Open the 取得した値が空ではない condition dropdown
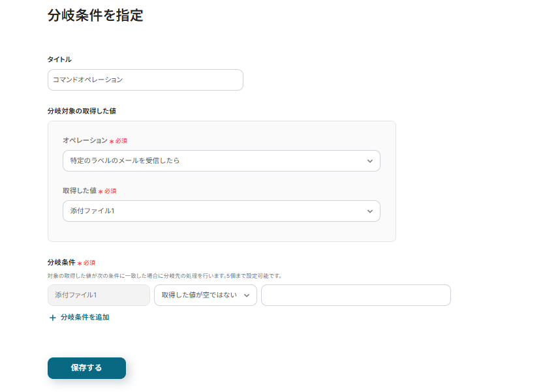543x392 pixels. coord(206,295)
